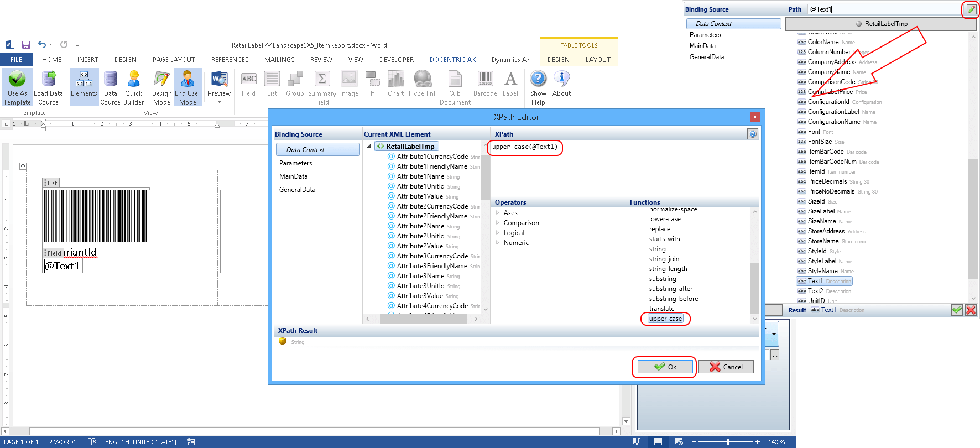Click the Load Data Source icon
Screen dimensions: 980x448
click(49, 87)
